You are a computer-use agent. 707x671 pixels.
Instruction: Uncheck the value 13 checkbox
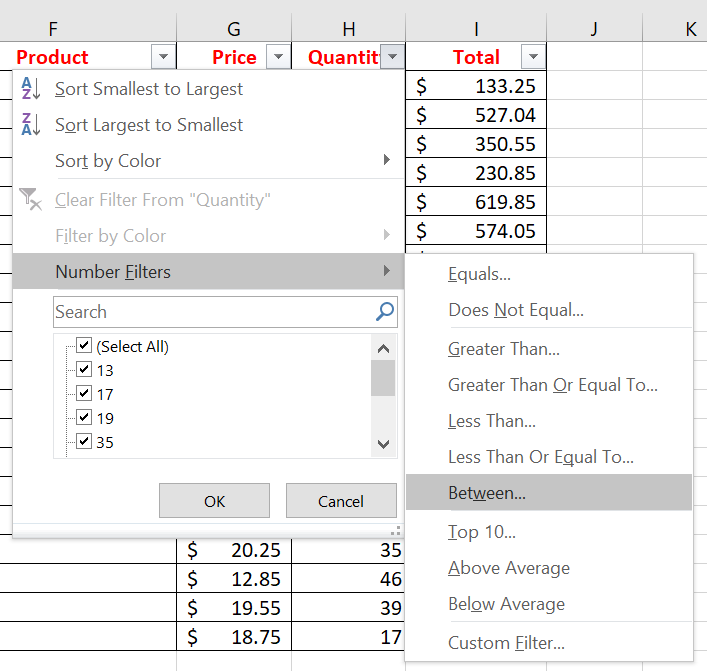[84, 370]
